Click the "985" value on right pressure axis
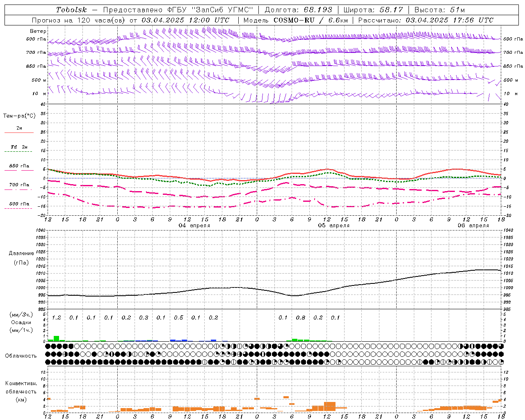Image resolution: width=525 pixels, height=420 pixels. [x=508, y=310]
